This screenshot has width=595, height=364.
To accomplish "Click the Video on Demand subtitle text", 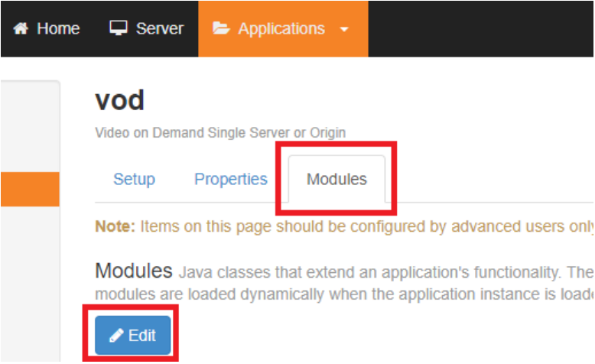I will coord(220,132).
